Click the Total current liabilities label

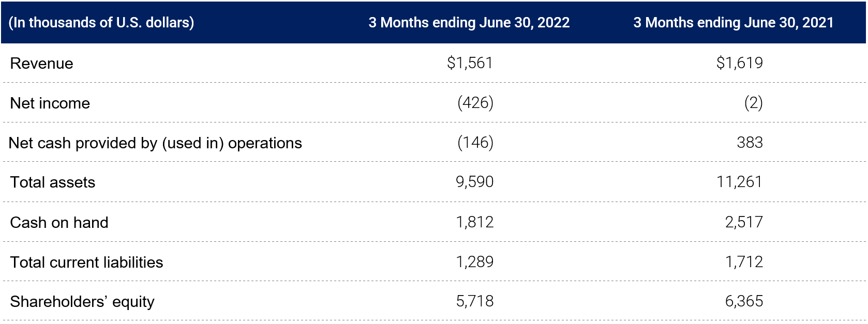coord(86,263)
